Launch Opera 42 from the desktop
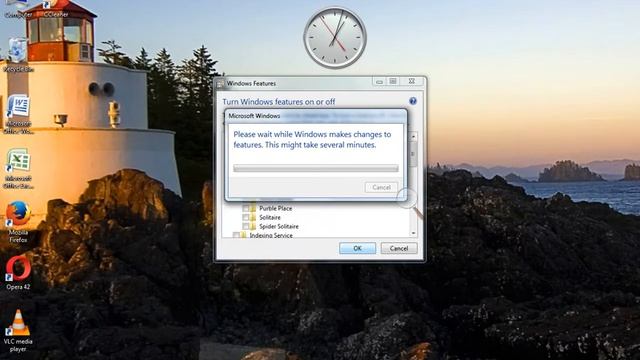The height and width of the screenshot is (360, 640). (18, 273)
